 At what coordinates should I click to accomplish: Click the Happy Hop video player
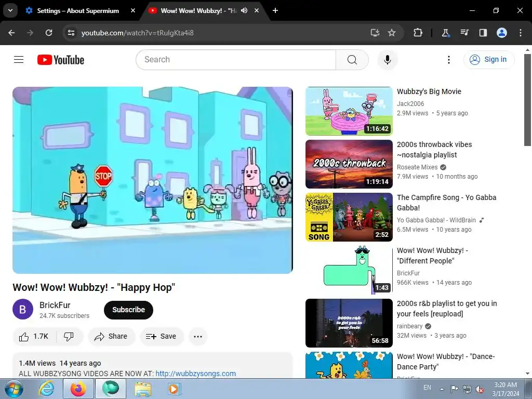tap(152, 180)
